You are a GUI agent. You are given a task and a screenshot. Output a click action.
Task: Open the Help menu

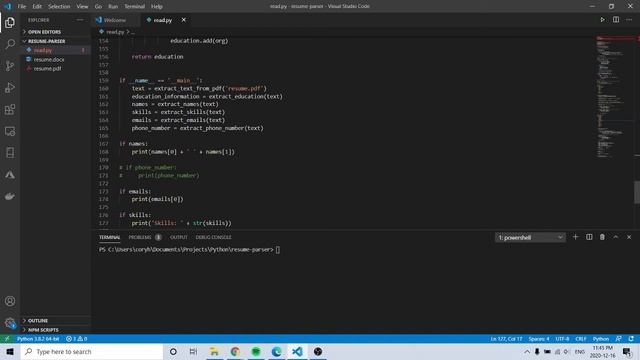coord(157,7)
